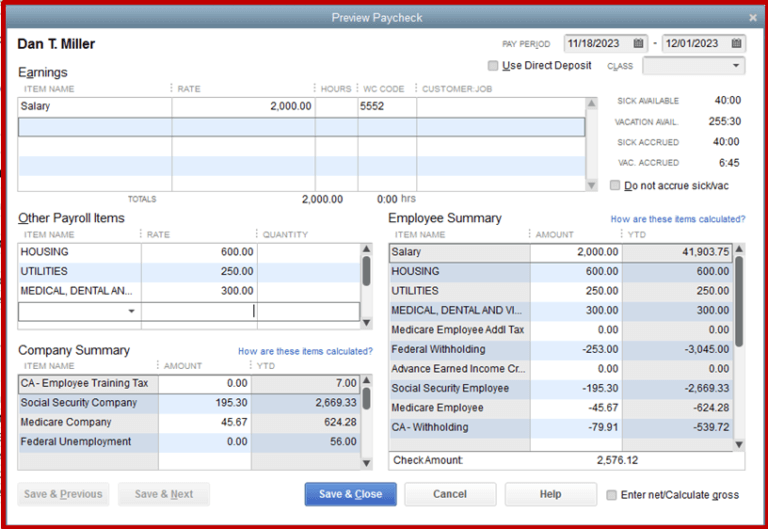
Task: Select the HOUSING payroll item row
Action: (x=189, y=252)
